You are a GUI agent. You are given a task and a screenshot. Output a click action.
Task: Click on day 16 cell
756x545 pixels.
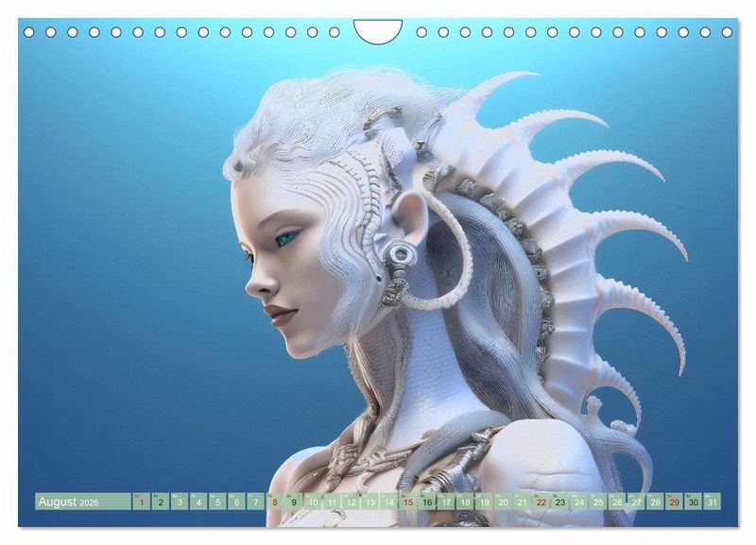427,502
